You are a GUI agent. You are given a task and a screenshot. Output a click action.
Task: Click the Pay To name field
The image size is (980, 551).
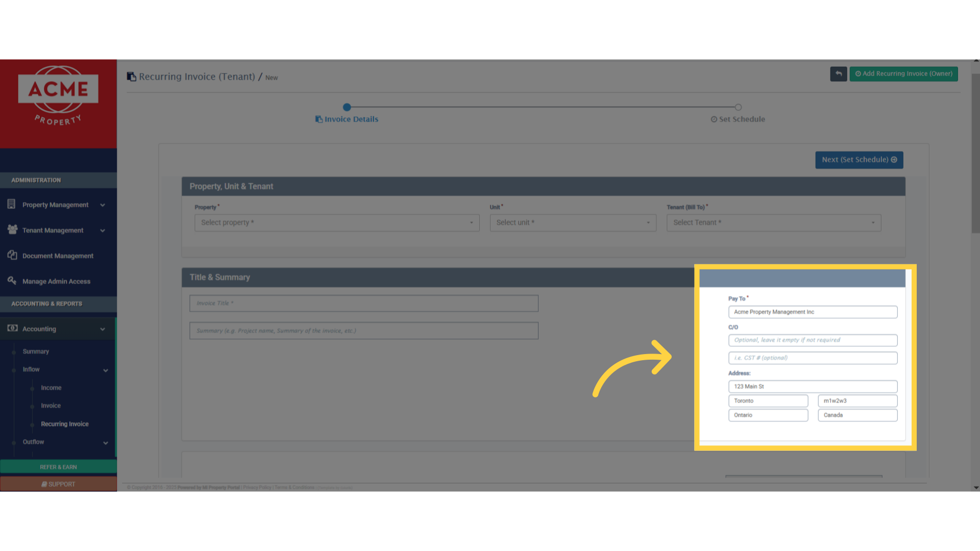click(x=813, y=312)
